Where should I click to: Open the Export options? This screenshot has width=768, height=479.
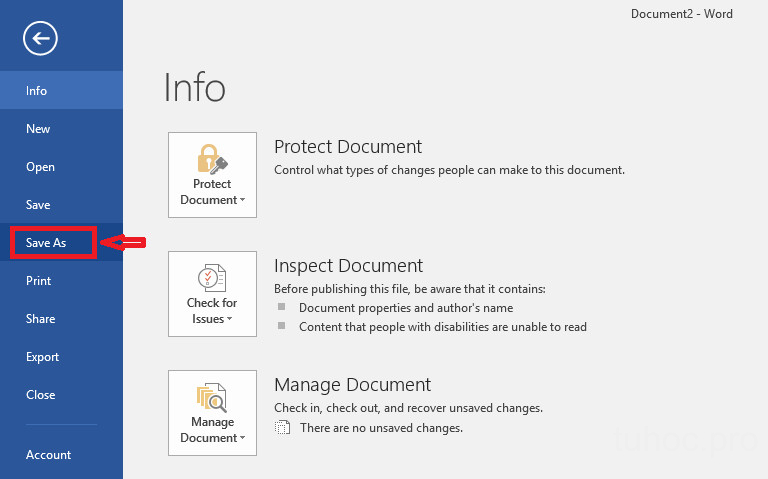coord(61,357)
